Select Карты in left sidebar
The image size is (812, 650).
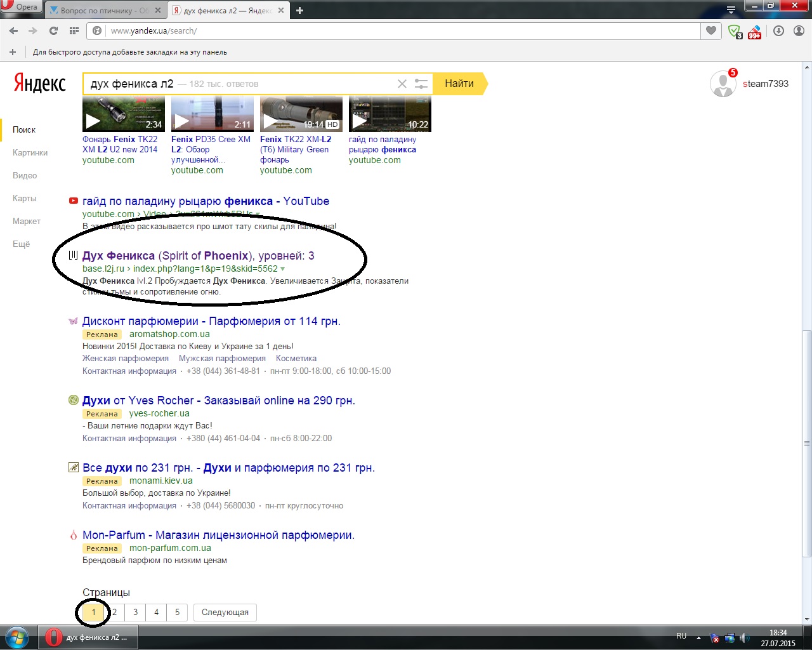(24, 199)
